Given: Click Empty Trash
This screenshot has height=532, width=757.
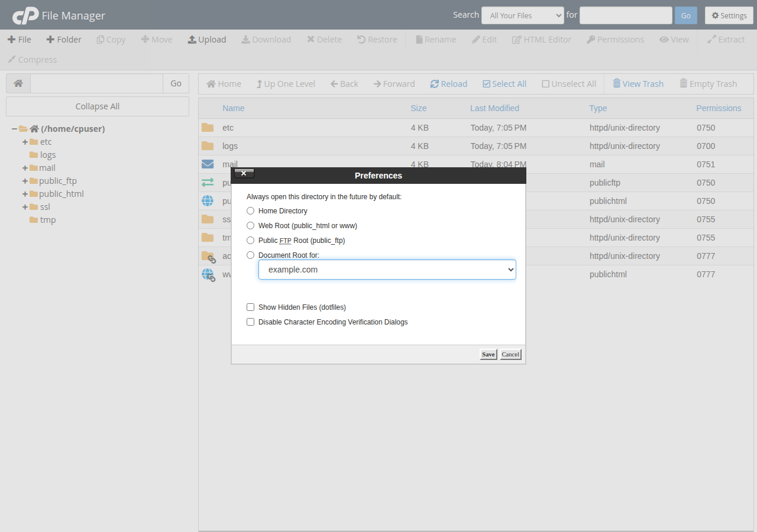Looking at the screenshot, I should (x=709, y=84).
